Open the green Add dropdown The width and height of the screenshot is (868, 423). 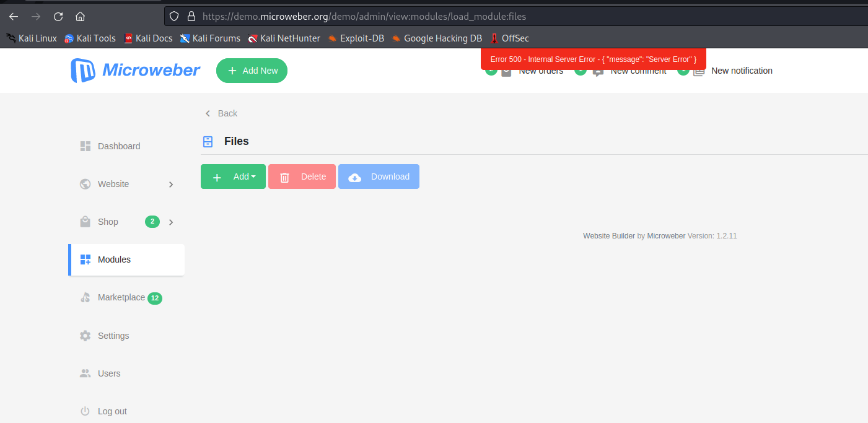tap(233, 177)
